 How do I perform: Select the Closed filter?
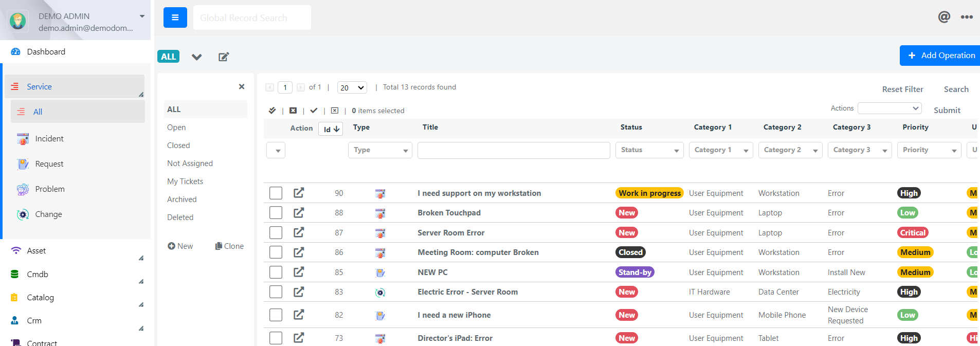[178, 145]
